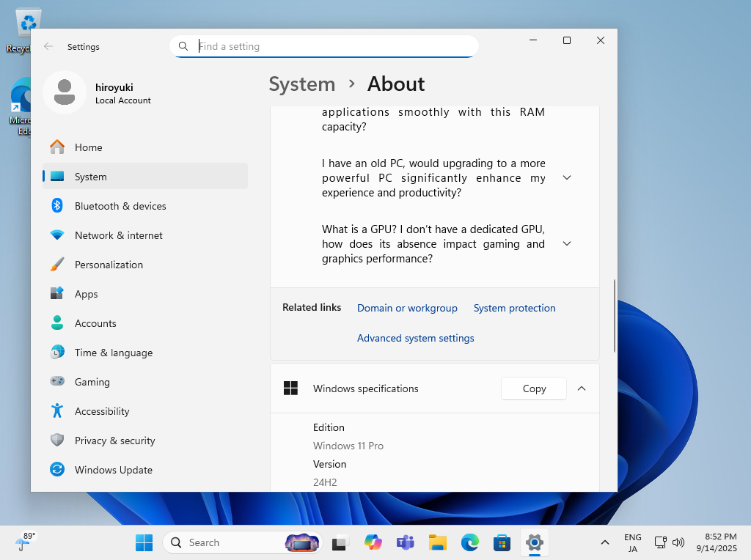
Task: Click the Windows logo beside Windows specifications
Action: click(x=290, y=388)
